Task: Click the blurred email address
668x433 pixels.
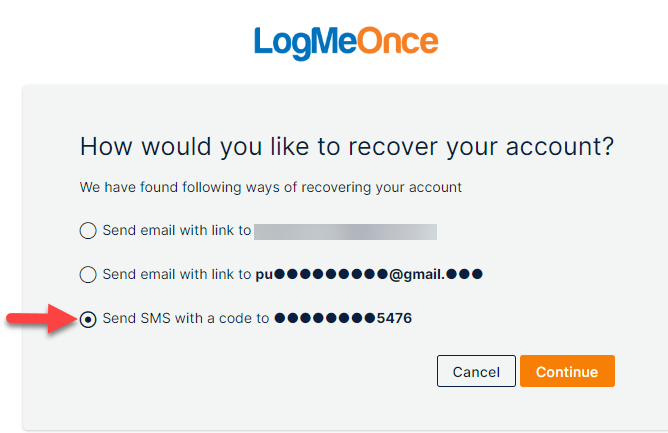Action: click(345, 232)
